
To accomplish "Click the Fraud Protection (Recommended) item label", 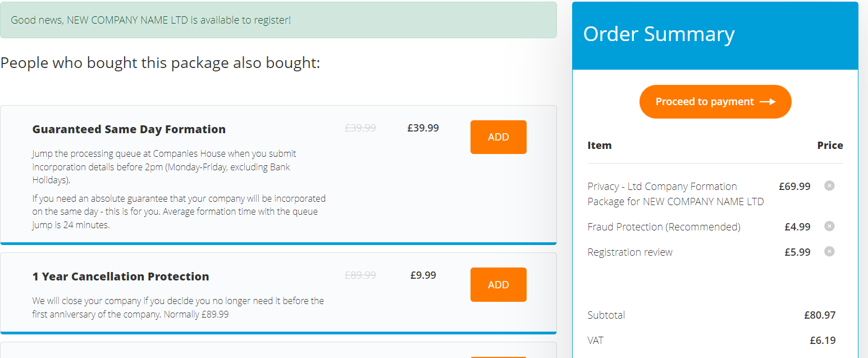I will pyautogui.click(x=664, y=227).
